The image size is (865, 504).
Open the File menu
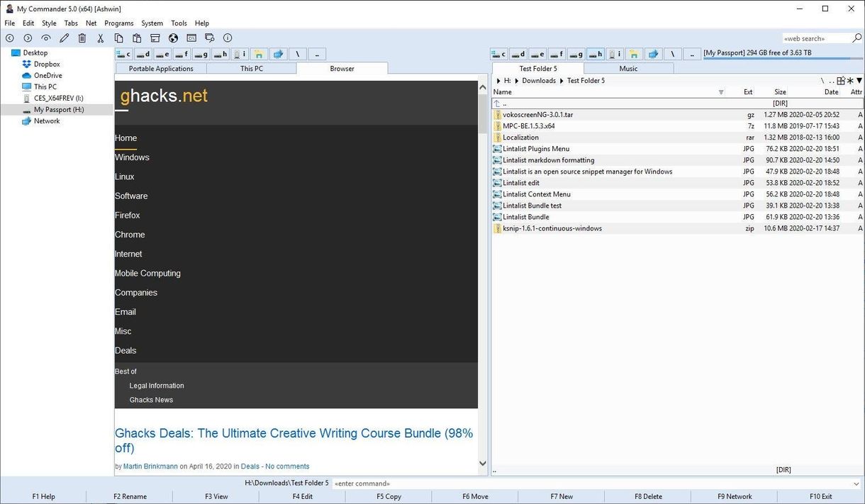point(10,23)
